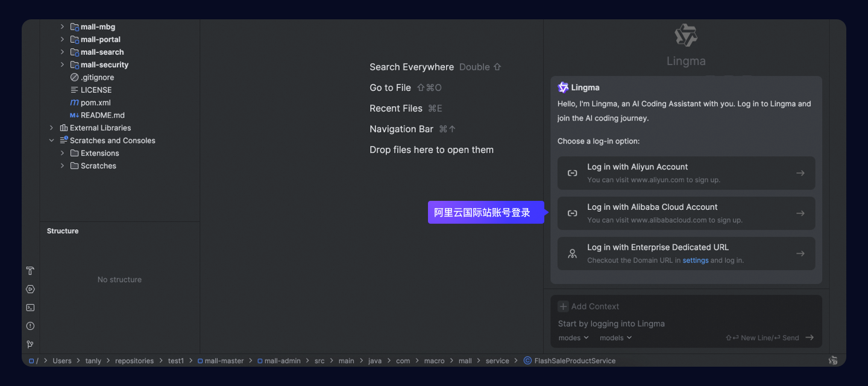This screenshot has height=386, width=868.
Task: Open the modes dropdown
Action: (573, 338)
